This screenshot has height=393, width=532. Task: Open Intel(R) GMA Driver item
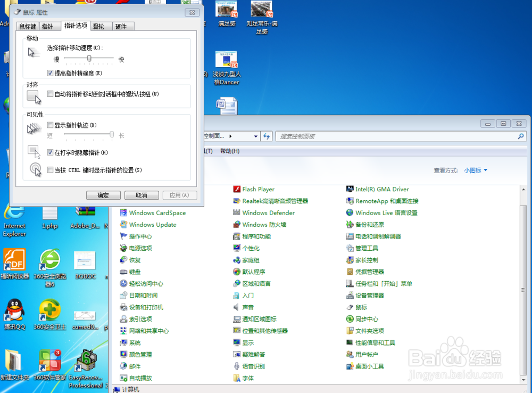click(x=377, y=189)
